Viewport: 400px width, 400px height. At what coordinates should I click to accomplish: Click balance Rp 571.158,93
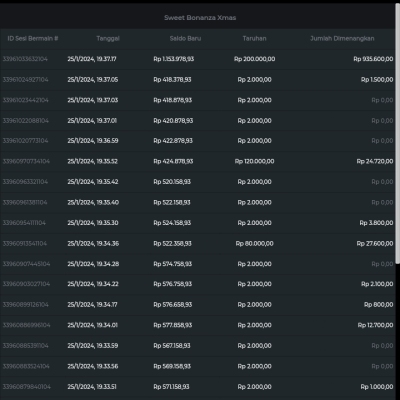(x=171, y=387)
